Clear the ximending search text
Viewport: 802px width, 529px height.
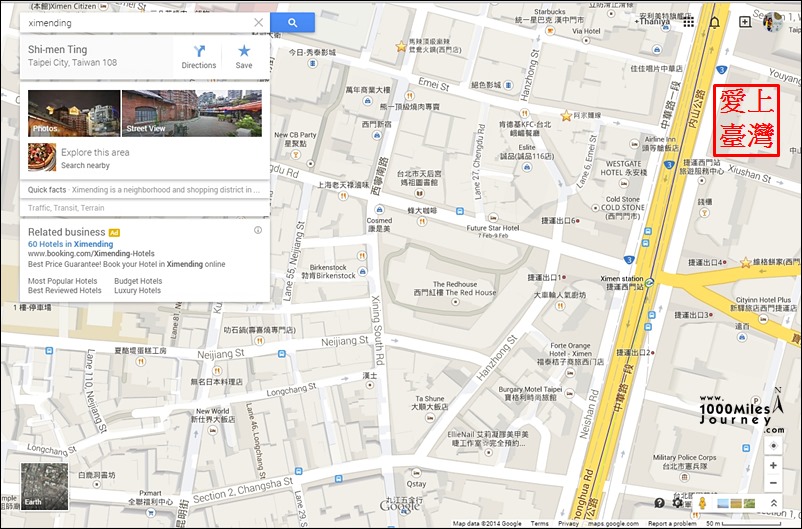(x=259, y=23)
